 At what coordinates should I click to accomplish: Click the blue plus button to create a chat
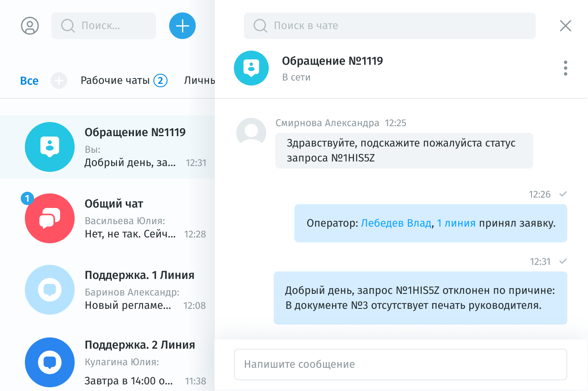coord(182,26)
